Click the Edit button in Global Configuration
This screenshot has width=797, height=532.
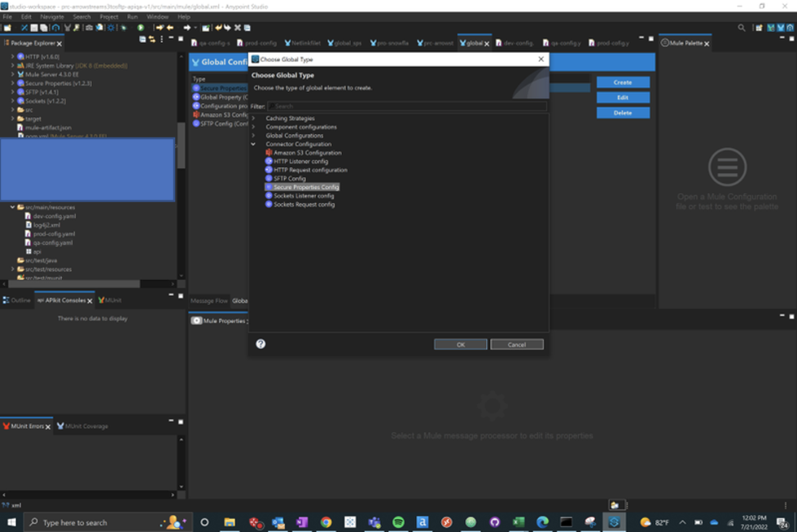point(623,98)
